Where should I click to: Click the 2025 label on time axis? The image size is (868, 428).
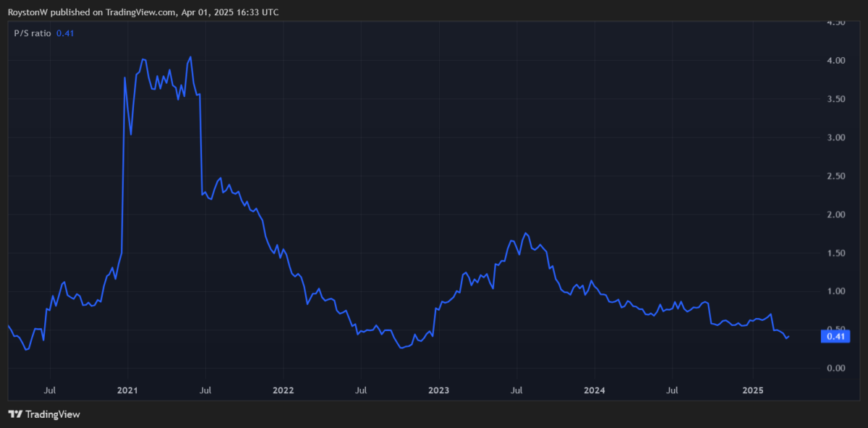753,390
